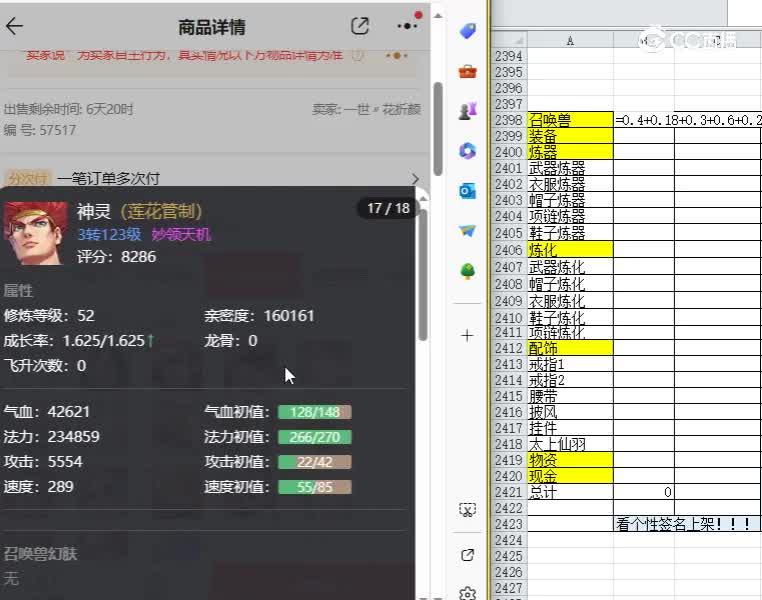
Task: Select the yellow 炼化 cell
Action: (x=570, y=250)
